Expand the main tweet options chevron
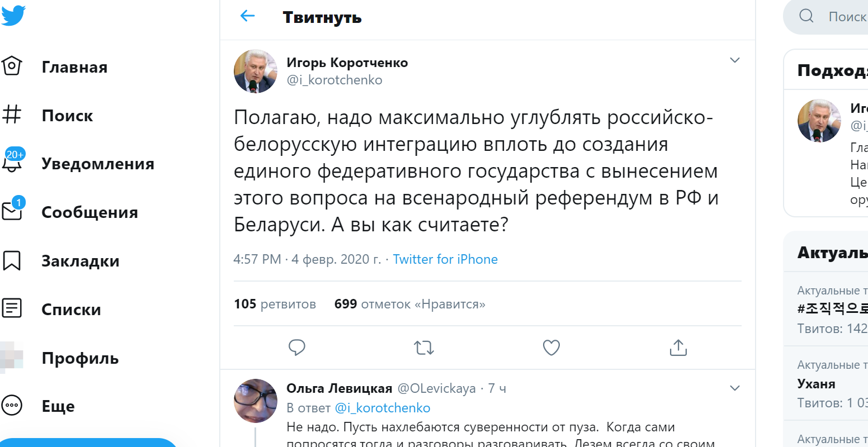 pyautogui.click(x=735, y=60)
